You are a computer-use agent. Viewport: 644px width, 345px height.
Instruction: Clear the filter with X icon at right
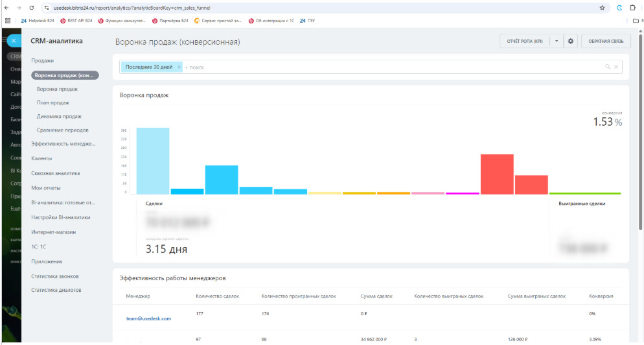pos(615,67)
